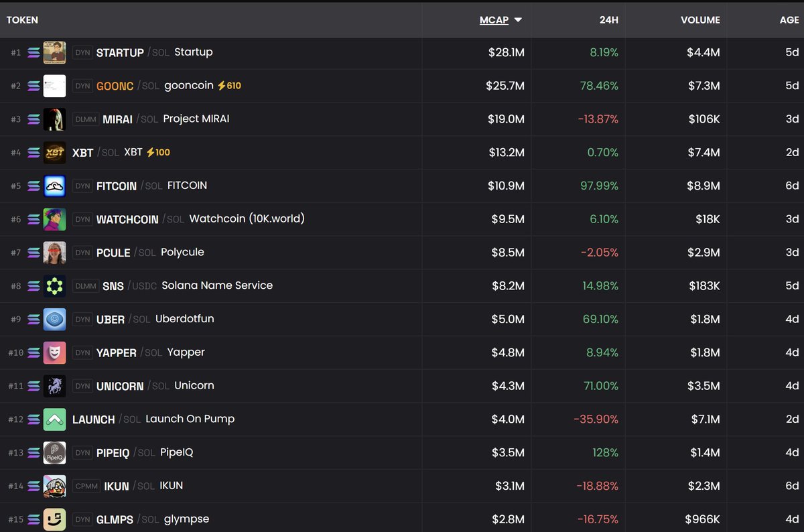Click the Solana chain icon in LAUNCH row
The height and width of the screenshot is (532, 804).
click(33, 419)
